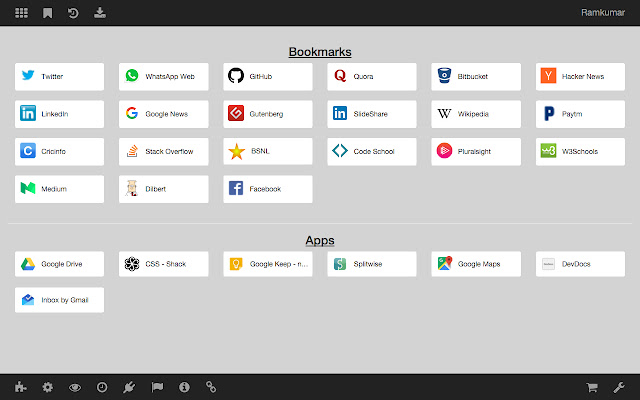Launch the DevDocs app tile
Image resolution: width=640 pixels, height=400 pixels.
pyautogui.click(x=580, y=264)
